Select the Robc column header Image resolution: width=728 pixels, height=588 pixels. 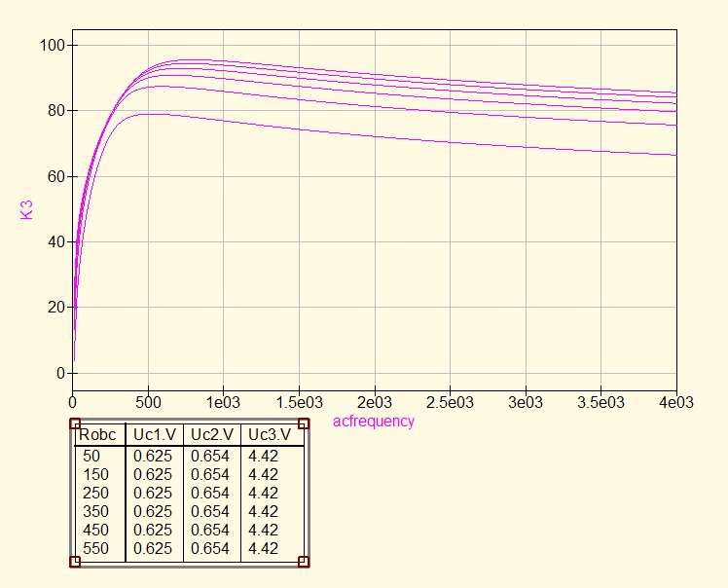(x=97, y=434)
